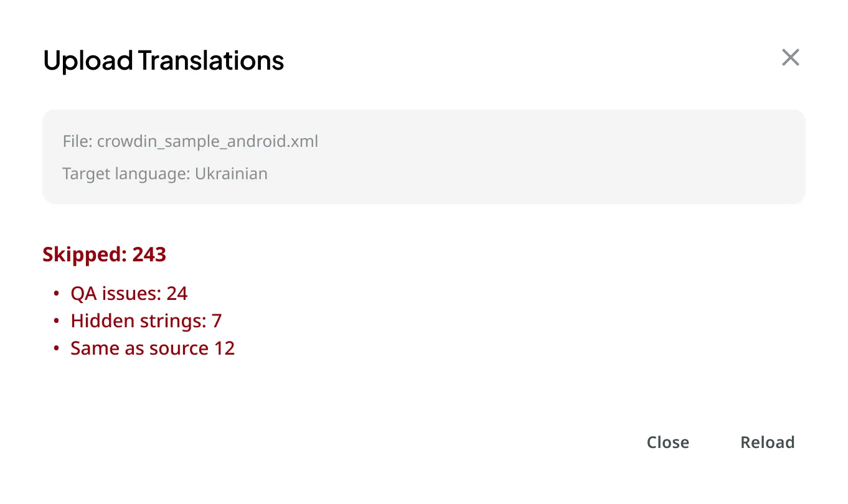Collapse the file information panel
This screenshot has height=504, width=848.
tap(423, 156)
